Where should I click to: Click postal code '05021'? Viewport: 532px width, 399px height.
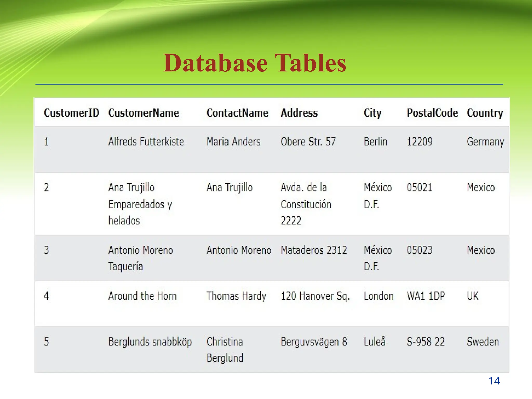tap(420, 187)
